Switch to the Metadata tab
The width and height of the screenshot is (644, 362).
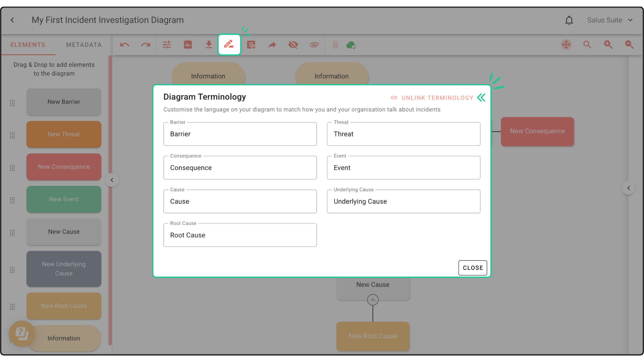click(84, 45)
